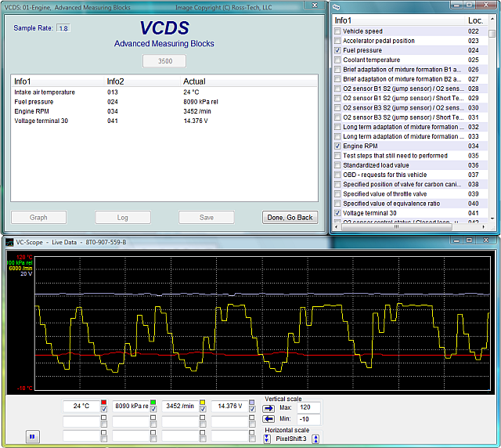The height and width of the screenshot is (448, 501).
Task: Click the Loc. column header
Action: click(x=475, y=20)
